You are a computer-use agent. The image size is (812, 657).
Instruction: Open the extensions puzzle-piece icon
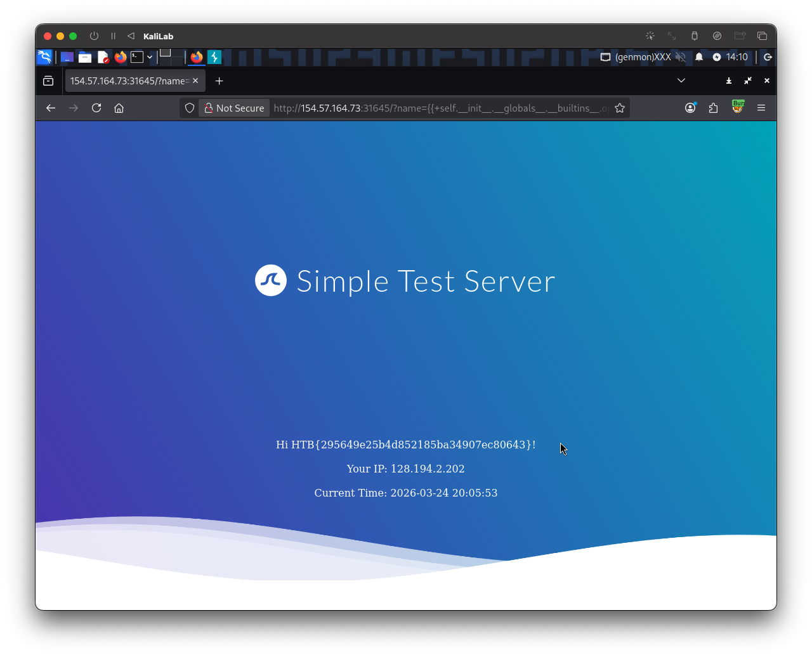tap(713, 108)
